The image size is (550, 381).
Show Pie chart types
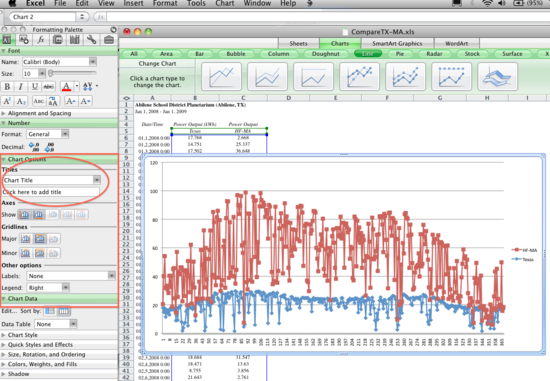pos(400,54)
